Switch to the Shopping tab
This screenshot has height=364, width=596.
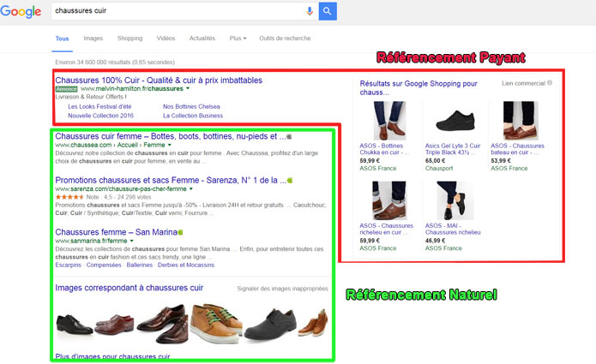tap(129, 39)
